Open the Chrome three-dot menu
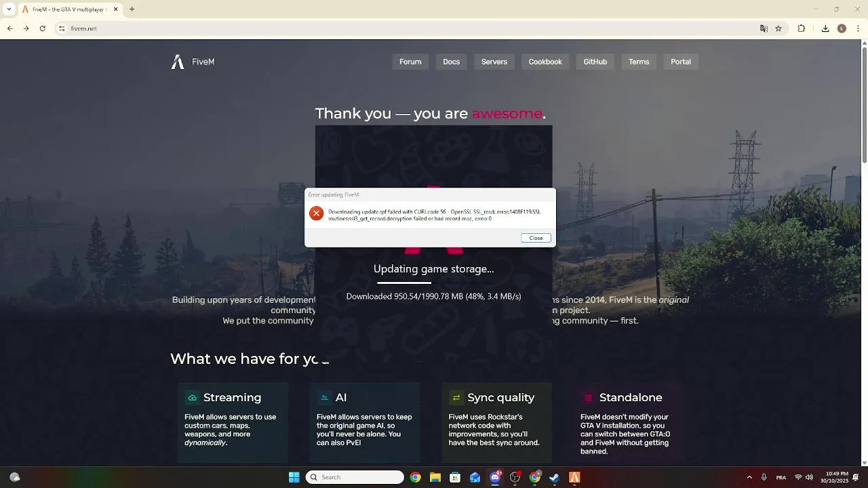This screenshot has width=868, height=488. [858, 28]
